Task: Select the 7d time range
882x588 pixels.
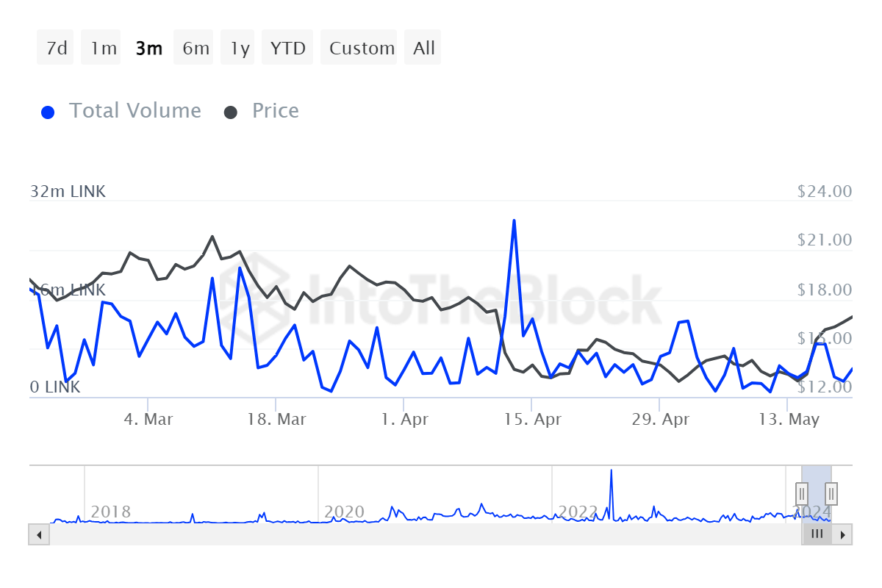Action: [56, 49]
